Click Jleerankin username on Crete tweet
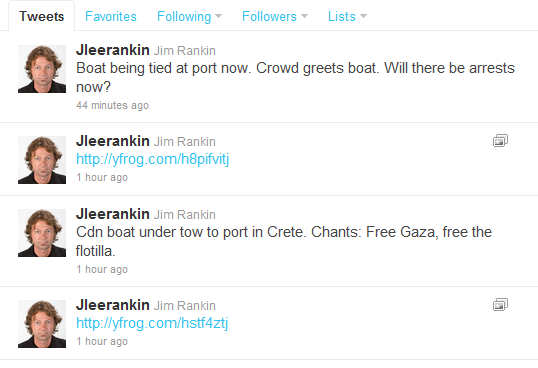Image resolution: width=538 pixels, height=368 pixels. (113, 214)
